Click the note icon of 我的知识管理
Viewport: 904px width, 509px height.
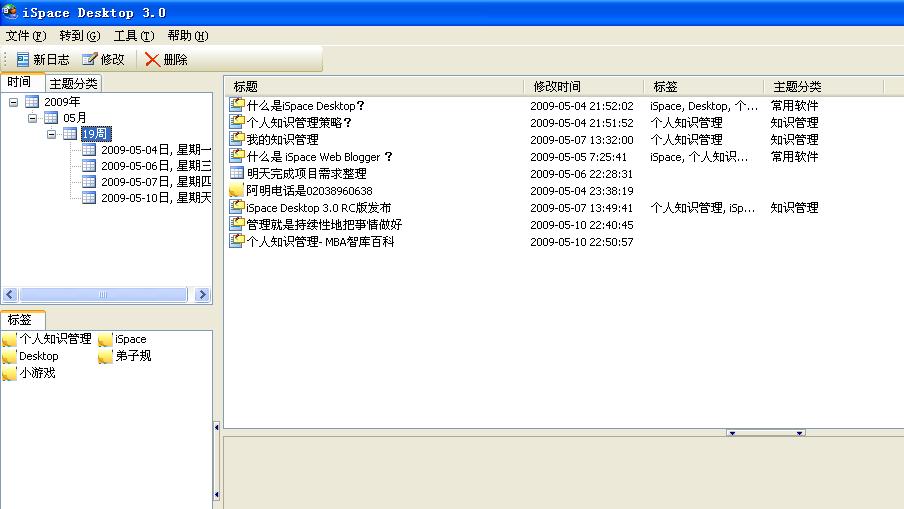[236, 138]
